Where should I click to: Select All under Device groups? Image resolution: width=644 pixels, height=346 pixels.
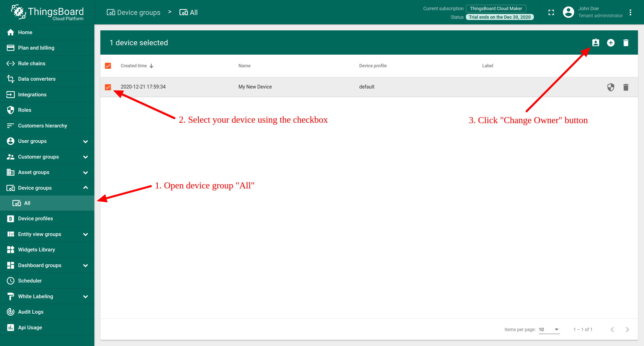[47, 203]
